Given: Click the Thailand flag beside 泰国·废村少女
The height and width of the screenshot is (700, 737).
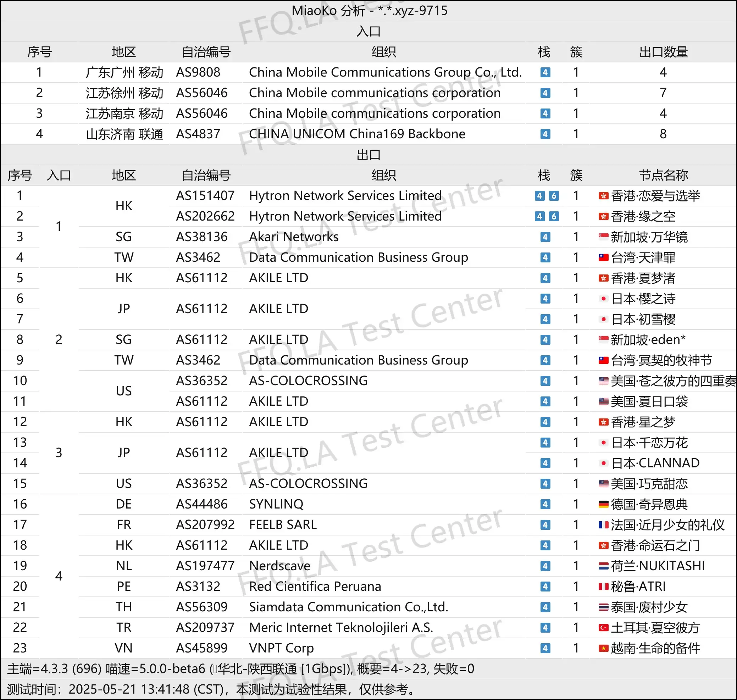Looking at the screenshot, I should [603, 607].
